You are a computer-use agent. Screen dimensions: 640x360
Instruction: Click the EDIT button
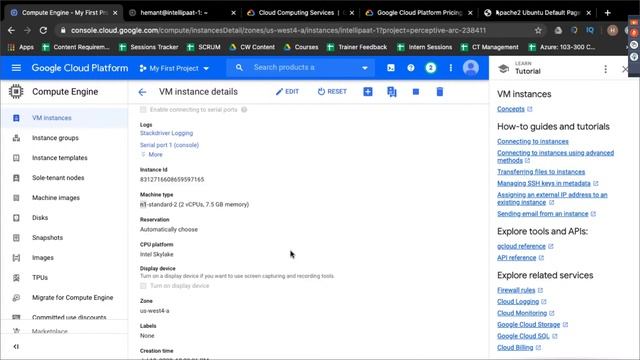287,92
